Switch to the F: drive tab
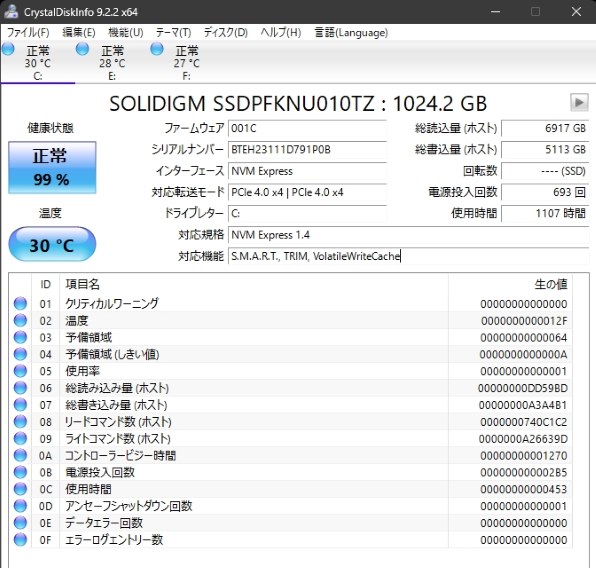Screen dimensions: 596x568 [187, 63]
